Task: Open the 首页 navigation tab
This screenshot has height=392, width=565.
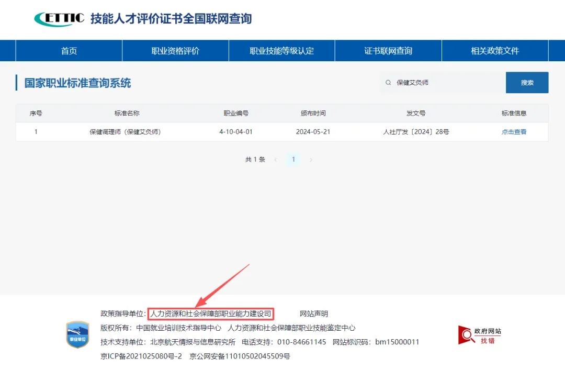Action: (69, 51)
